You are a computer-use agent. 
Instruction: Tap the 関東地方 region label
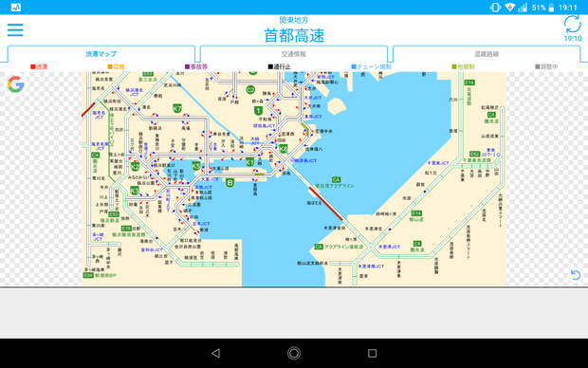[x=294, y=20]
